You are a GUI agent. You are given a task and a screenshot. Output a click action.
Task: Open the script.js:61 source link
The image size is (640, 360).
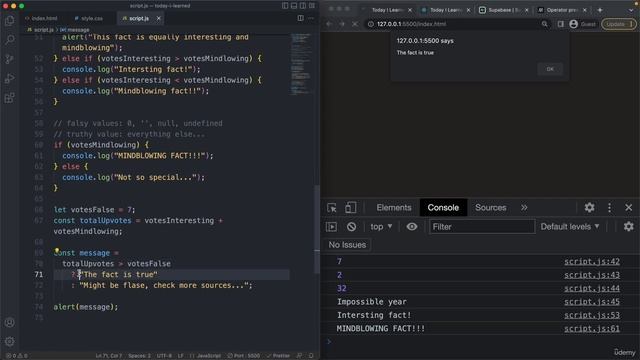(x=592, y=329)
